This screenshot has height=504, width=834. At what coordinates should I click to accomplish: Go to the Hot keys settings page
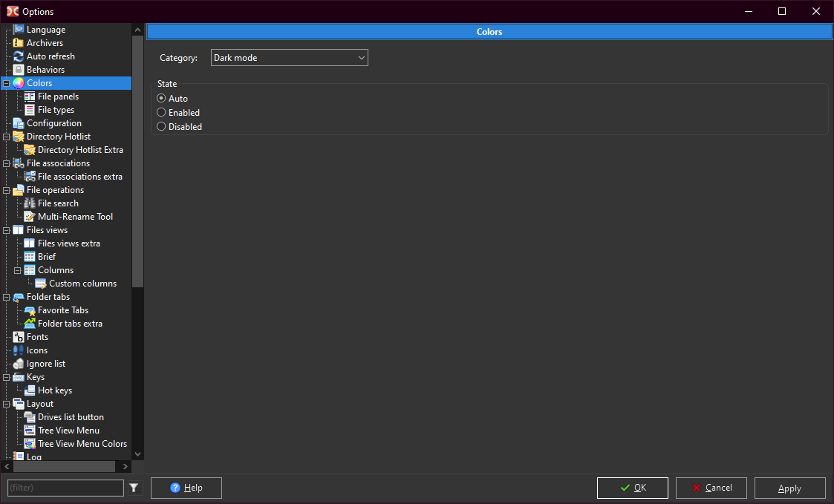[x=55, y=390]
